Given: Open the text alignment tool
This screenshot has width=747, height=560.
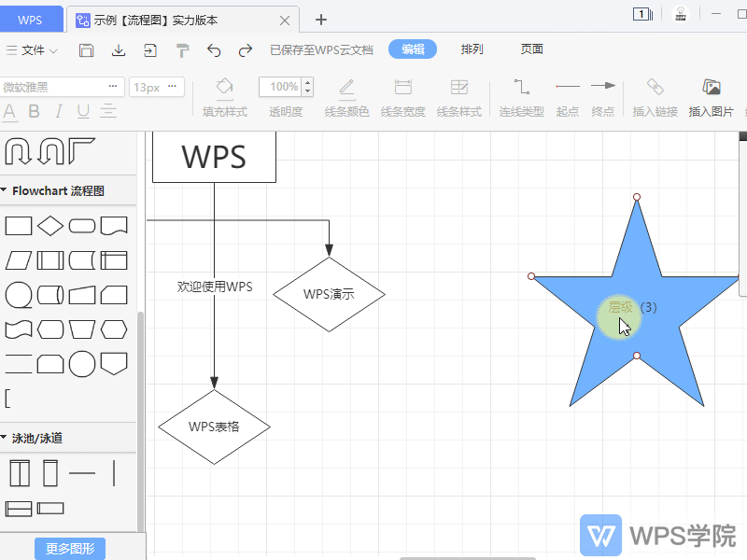Looking at the screenshot, I should [x=108, y=111].
